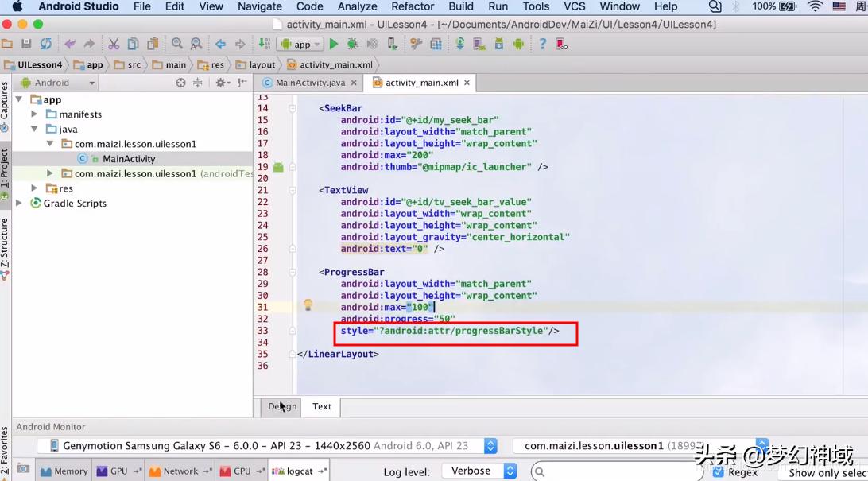The image size is (868, 481).
Task: Click the Cut scissors icon in toolbar
Action: 114,45
